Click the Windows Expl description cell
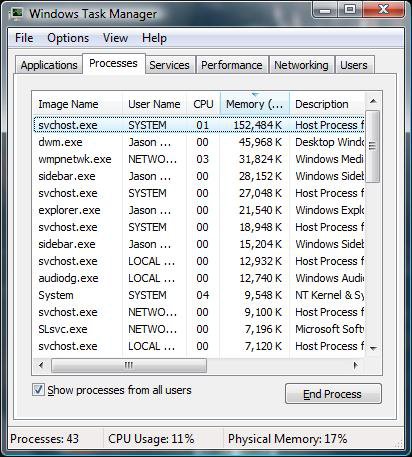The height and width of the screenshot is (457, 412). point(329,210)
